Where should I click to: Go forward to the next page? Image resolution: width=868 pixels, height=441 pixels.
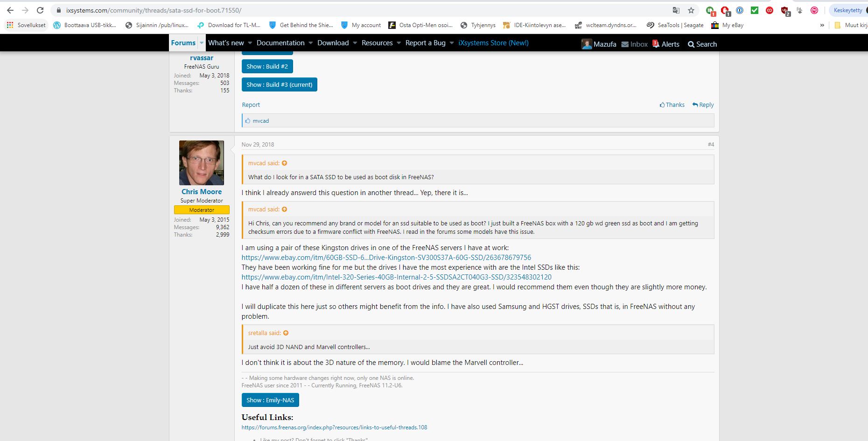coord(25,10)
